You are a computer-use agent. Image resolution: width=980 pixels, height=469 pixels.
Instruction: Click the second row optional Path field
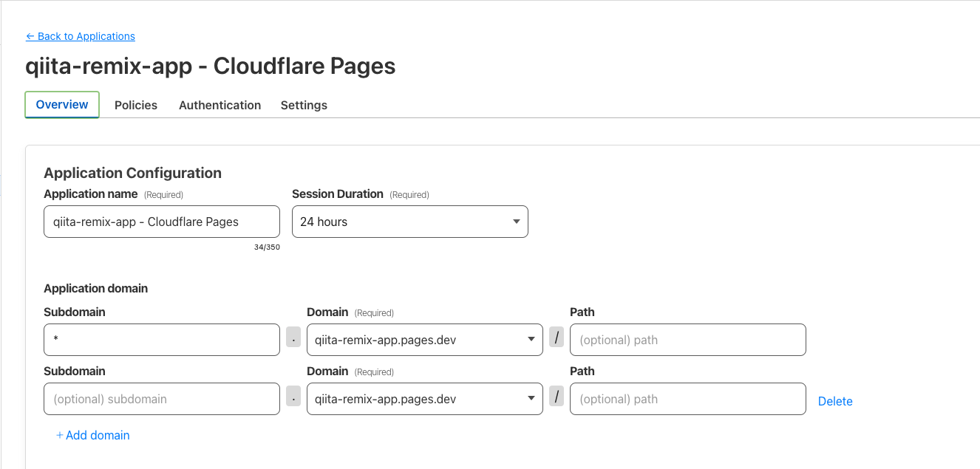[x=688, y=399]
